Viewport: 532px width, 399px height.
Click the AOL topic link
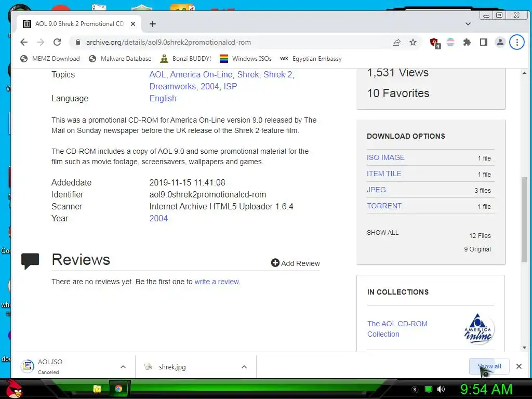157,75
